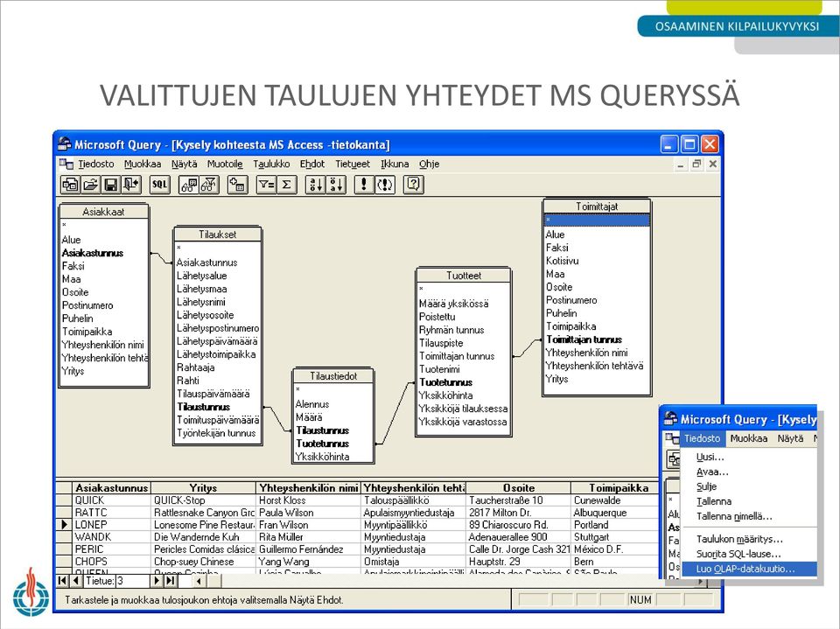This screenshot has width=840, height=629.
Task: Open the Ehdot menu
Action: coord(312,164)
